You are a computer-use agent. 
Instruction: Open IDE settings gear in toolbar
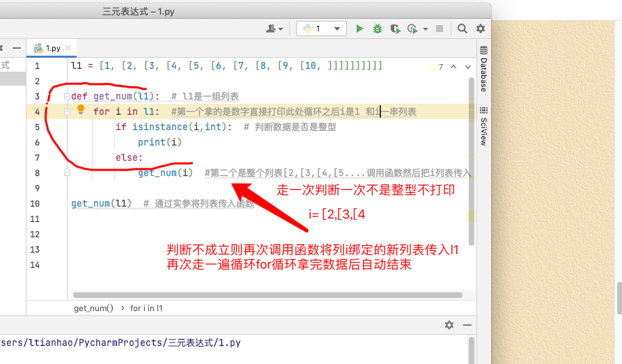pos(481,29)
